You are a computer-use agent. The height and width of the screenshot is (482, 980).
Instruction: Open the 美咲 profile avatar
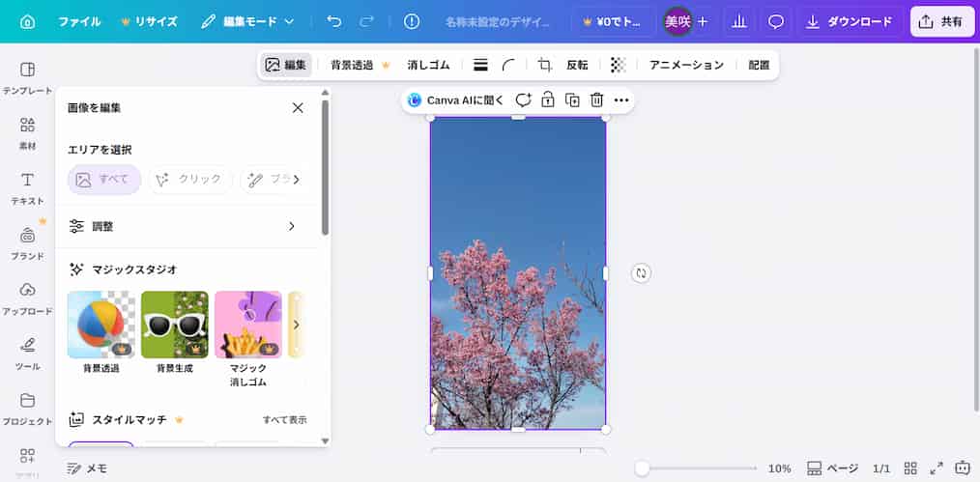click(x=677, y=22)
